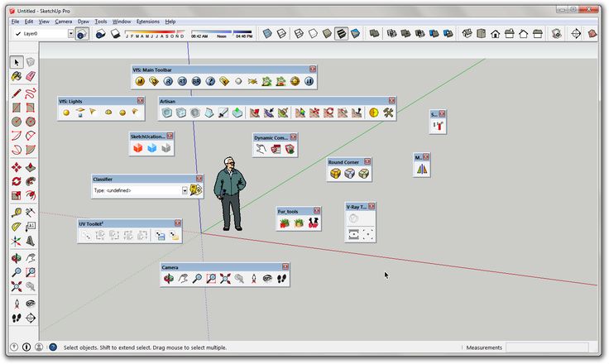Choose the Protractor tool
The image size is (609, 364).
point(17,227)
